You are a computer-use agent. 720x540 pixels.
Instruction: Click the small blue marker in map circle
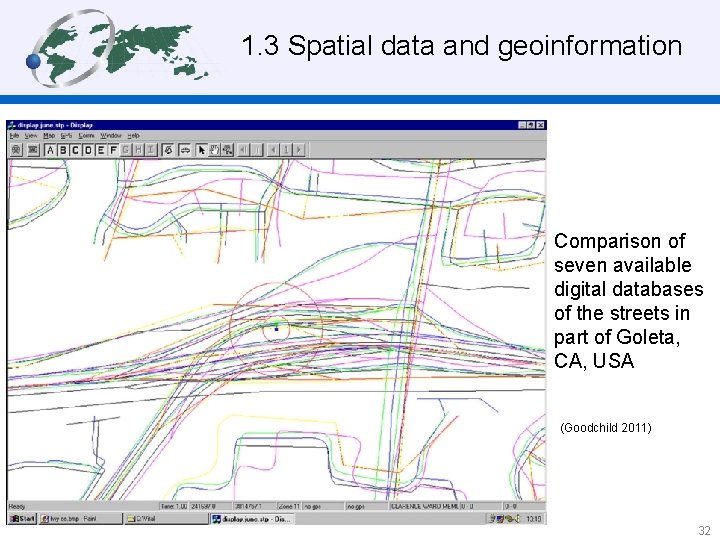[x=276, y=328]
